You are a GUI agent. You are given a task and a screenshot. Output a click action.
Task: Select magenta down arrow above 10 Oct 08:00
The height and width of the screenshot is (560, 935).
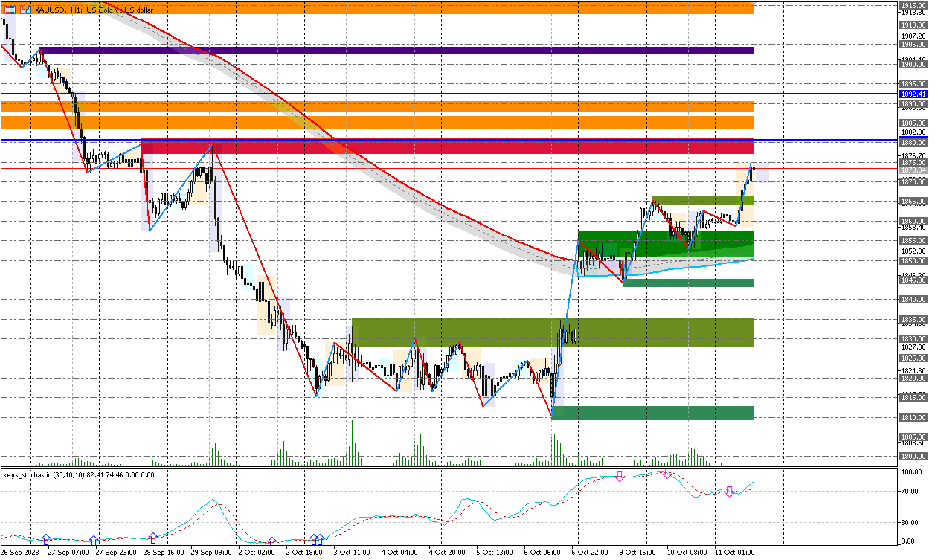(x=667, y=474)
